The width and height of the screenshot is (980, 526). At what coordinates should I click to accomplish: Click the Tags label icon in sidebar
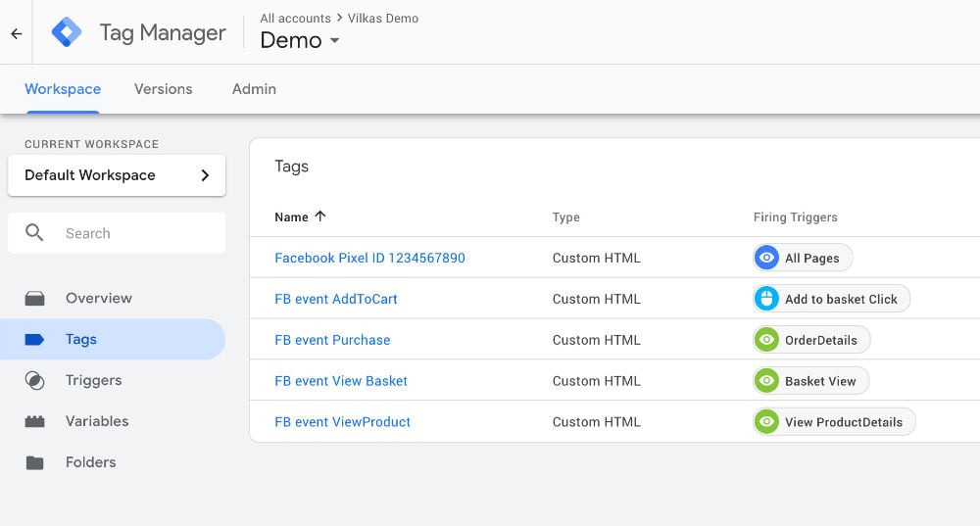pos(34,339)
